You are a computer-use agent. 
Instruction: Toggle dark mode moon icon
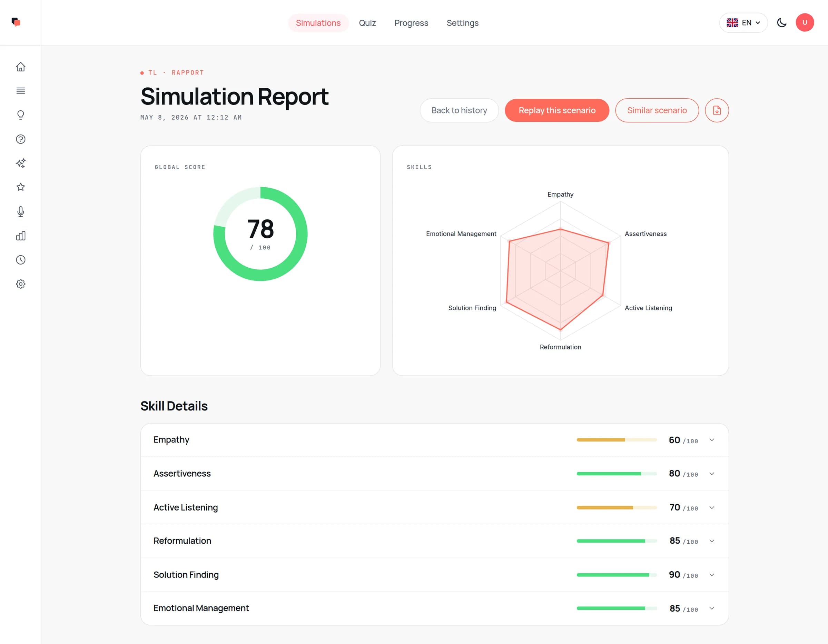coord(781,22)
